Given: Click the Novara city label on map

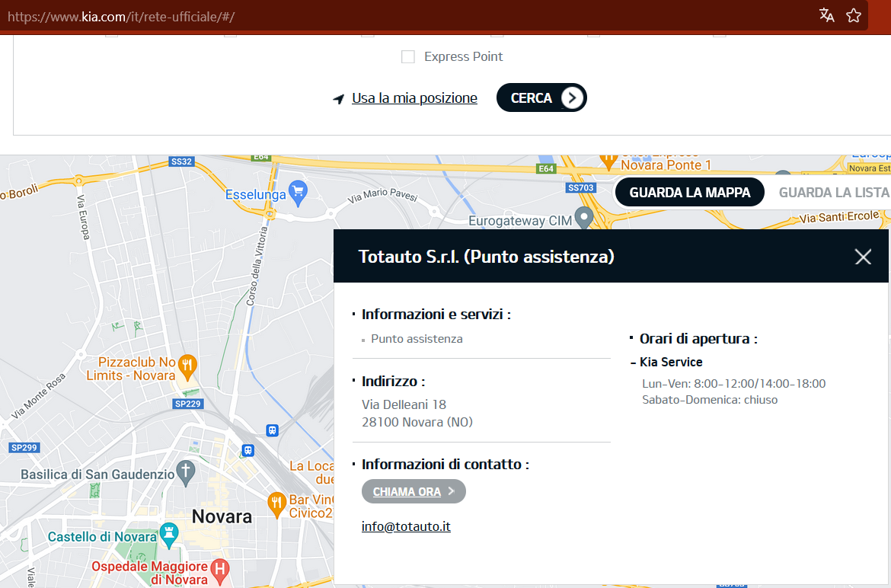Looking at the screenshot, I should (x=222, y=516).
